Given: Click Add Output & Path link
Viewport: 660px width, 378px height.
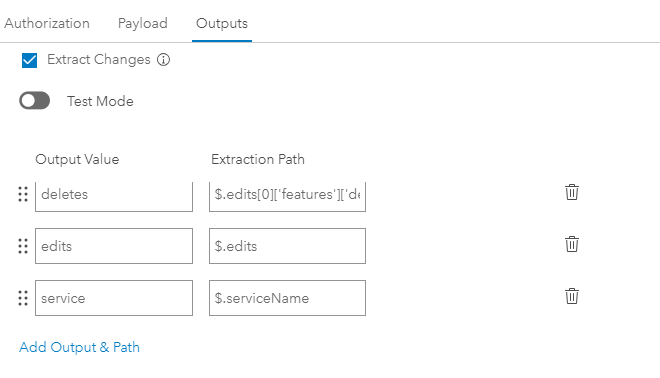Looking at the screenshot, I should click(80, 347).
